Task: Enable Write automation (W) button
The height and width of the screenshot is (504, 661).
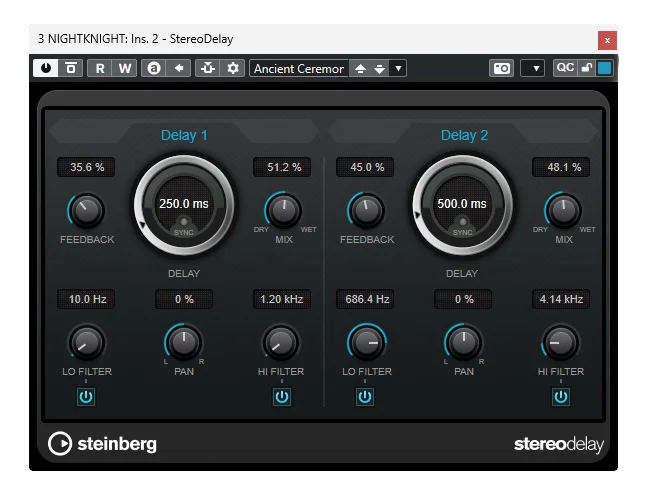Action: (x=124, y=68)
